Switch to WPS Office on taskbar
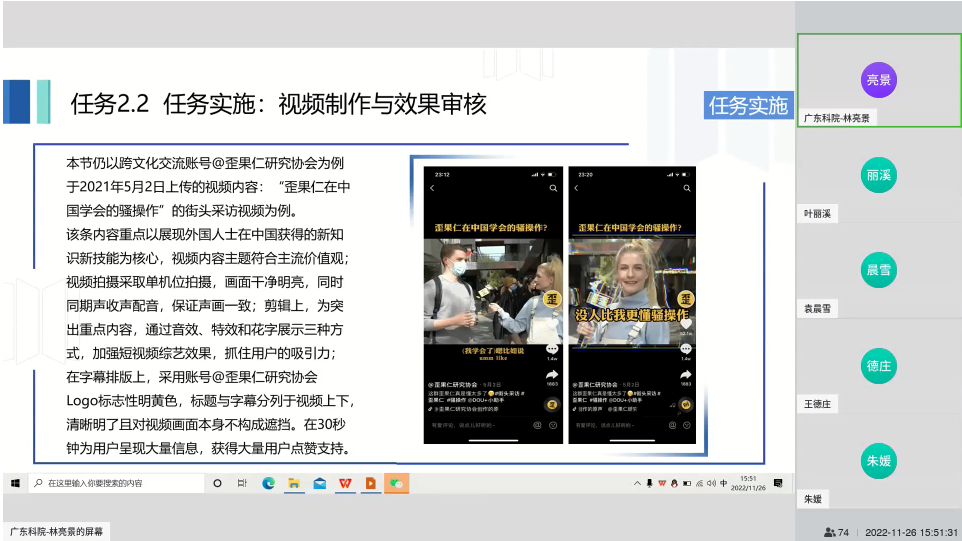 coord(345,483)
